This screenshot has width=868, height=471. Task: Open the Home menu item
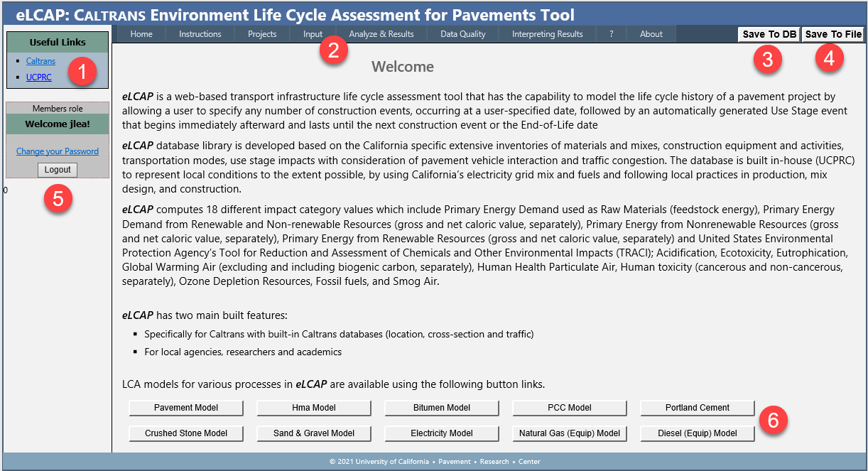pyautogui.click(x=141, y=34)
